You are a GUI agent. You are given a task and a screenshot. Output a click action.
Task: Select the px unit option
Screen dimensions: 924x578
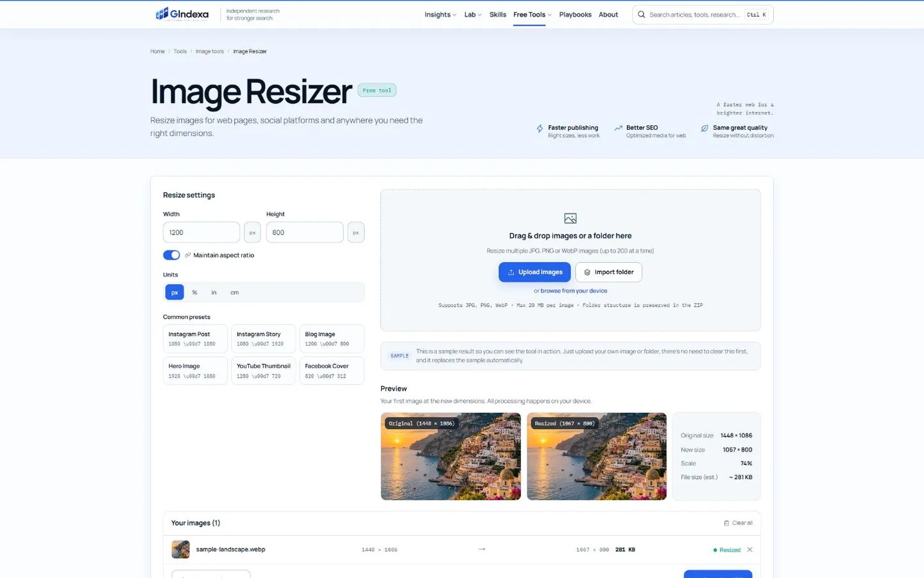(x=175, y=292)
